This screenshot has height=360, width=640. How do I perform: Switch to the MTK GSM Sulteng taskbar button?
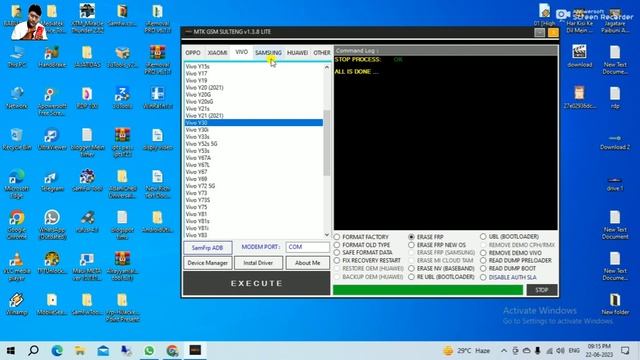pos(195,350)
